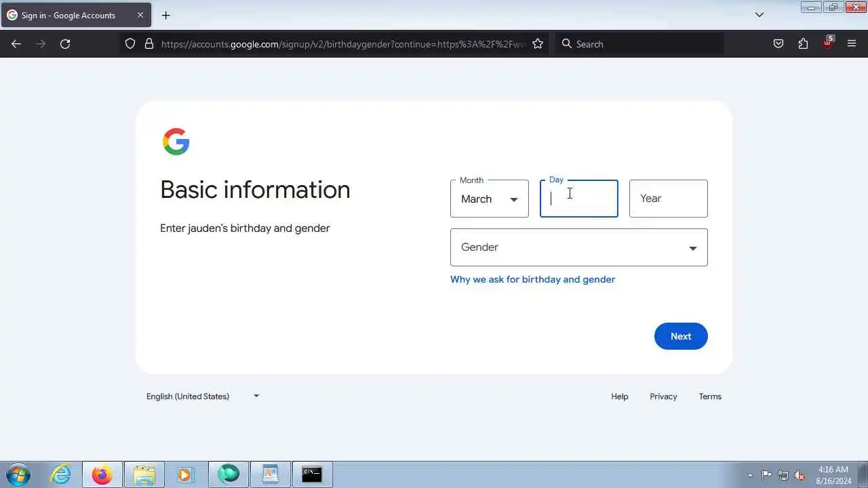Screen dimensions: 868x488
Task: Open the Extensions puzzle icon
Action: coord(803,44)
